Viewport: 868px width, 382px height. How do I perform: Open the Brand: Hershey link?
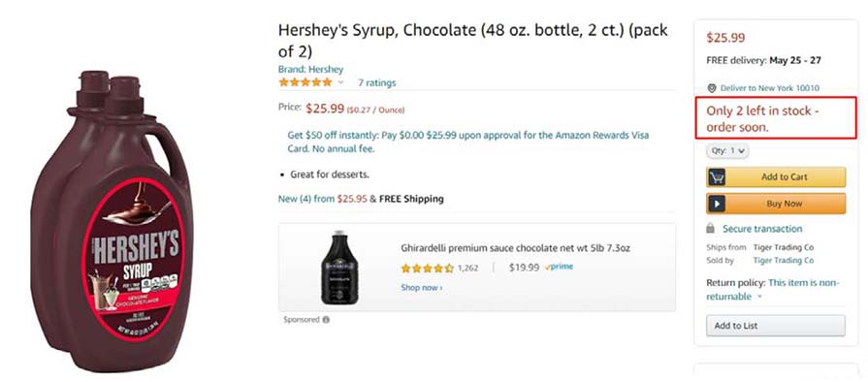310,69
